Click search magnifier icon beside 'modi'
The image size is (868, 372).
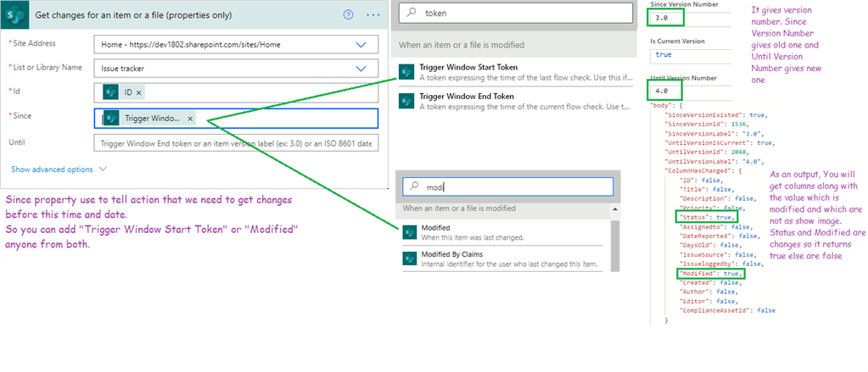click(x=413, y=186)
